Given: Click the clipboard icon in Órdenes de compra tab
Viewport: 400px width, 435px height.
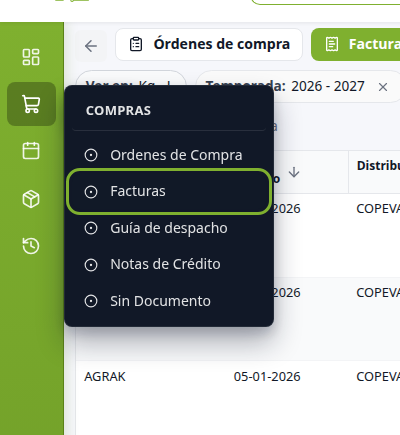Looking at the screenshot, I should (136, 44).
